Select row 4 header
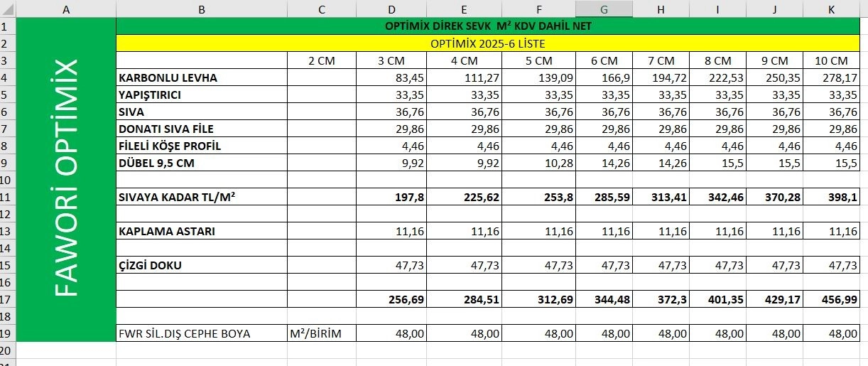Screen dimensions: 868x366 (x=7, y=77)
